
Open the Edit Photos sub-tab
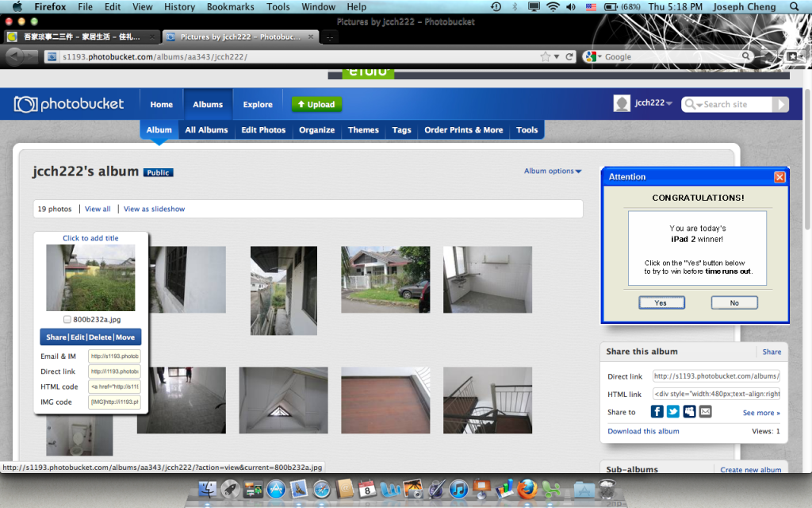[263, 129]
